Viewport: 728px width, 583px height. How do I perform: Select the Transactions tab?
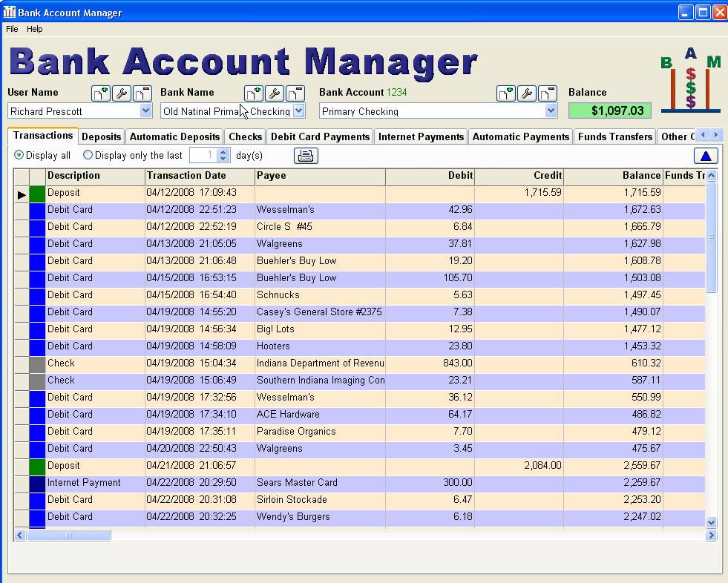coord(43,136)
